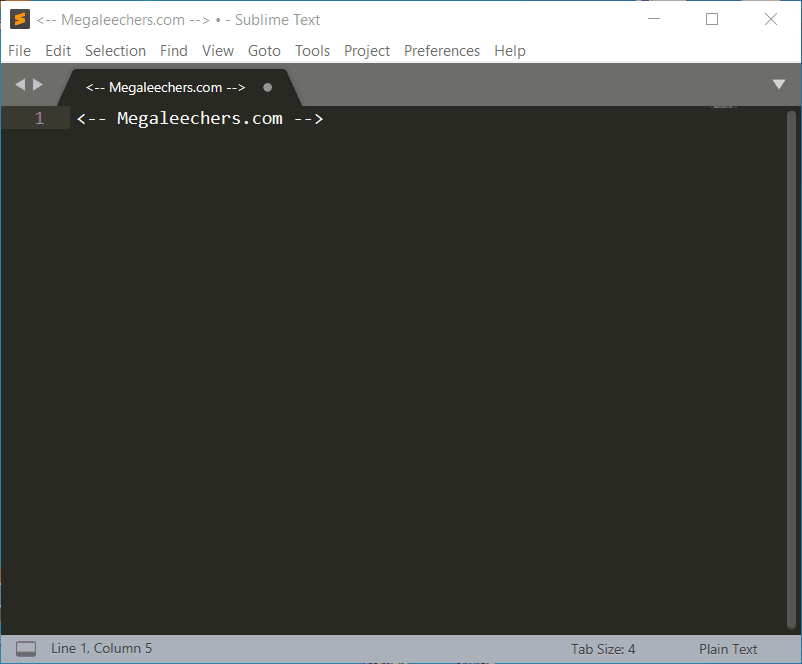
Task: Close the Sublime Text window
Action: 771,19
